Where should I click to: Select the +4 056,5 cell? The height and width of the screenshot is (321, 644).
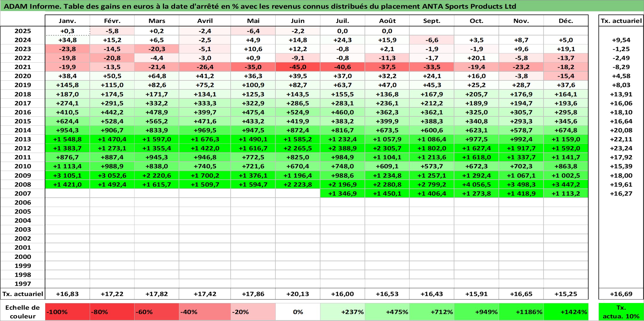click(x=476, y=184)
